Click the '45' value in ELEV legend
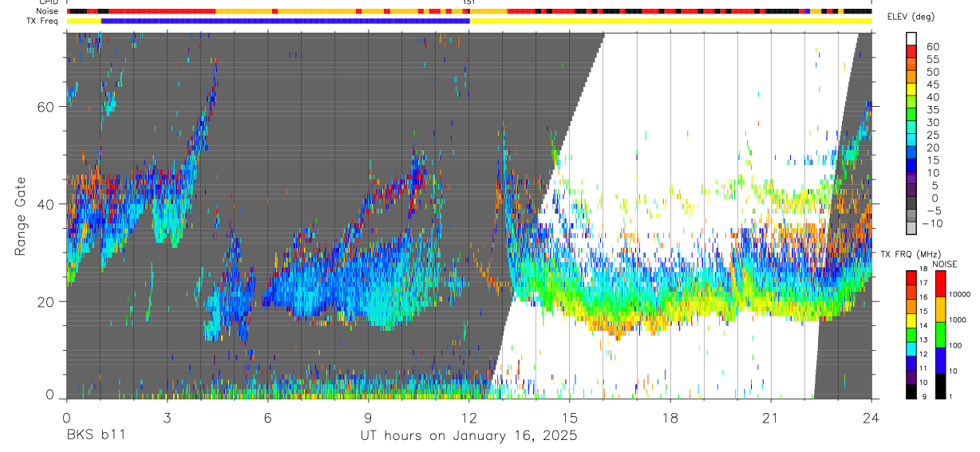980x452 pixels. point(933,85)
